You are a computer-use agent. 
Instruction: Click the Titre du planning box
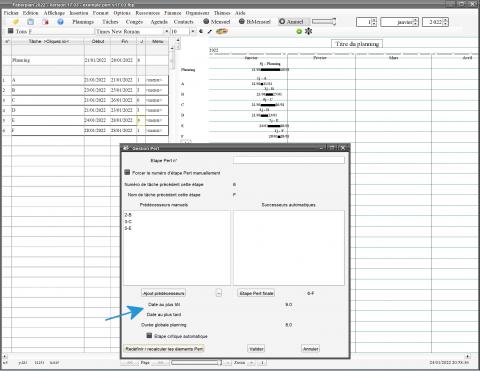(357, 44)
